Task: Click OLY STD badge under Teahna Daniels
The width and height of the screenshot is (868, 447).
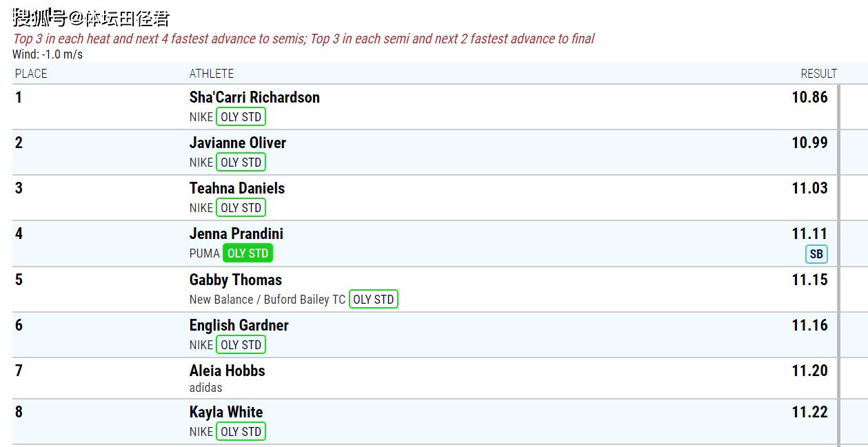Action: coord(241,208)
